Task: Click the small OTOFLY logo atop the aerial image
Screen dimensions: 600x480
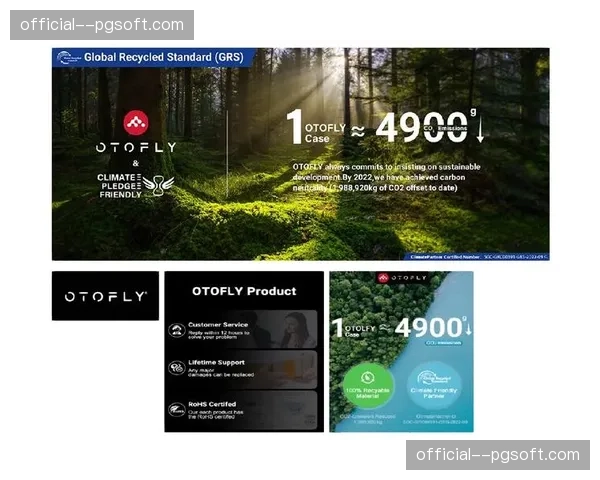Action: point(402,278)
